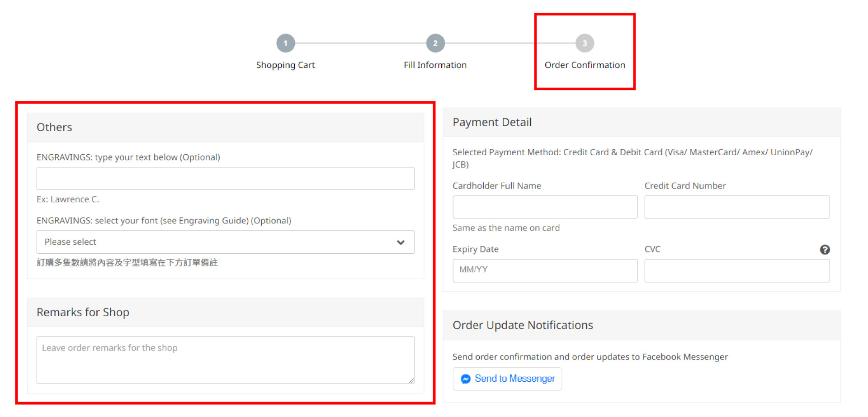The height and width of the screenshot is (417, 868).
Task: Click the Fill Information step label
Action: [435, 65]
